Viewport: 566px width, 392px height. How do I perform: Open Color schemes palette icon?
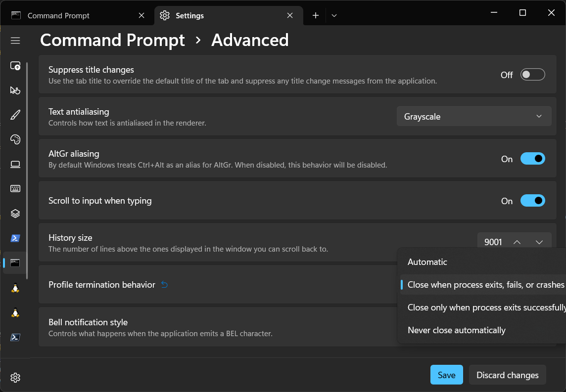(15, 139)
